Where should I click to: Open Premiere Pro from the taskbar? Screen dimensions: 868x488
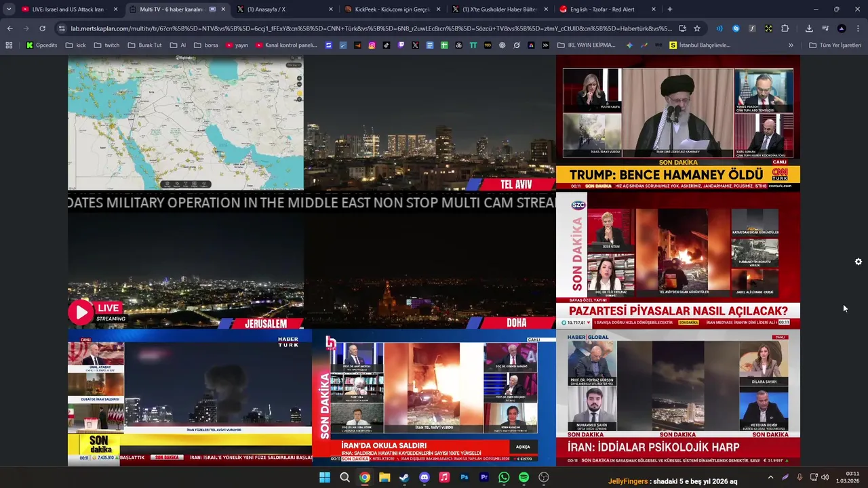pyautogui.click(x=484, y=477)
